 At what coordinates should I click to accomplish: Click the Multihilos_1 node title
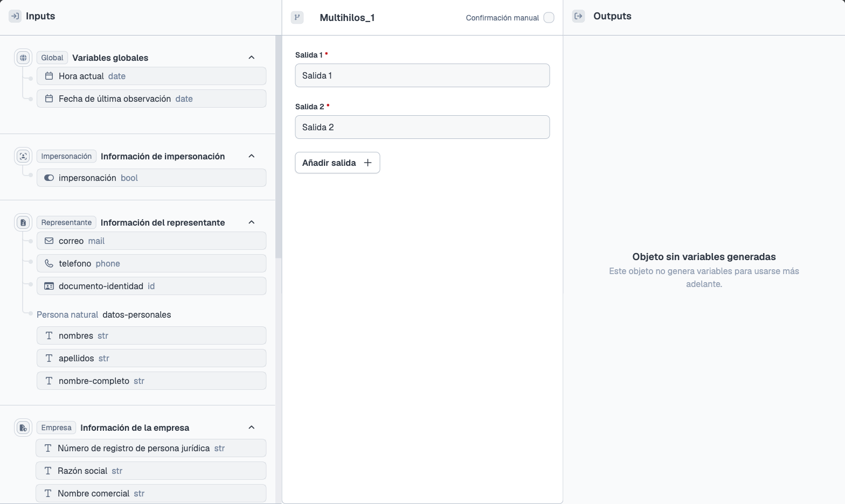pos(347,18)
